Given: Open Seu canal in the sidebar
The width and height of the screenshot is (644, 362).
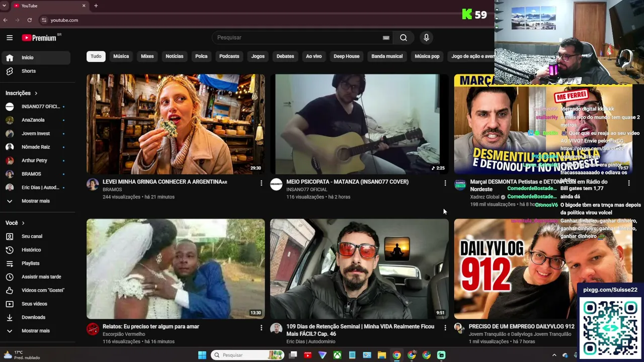Looking at the screenshot, I should [x=35, y=236].
